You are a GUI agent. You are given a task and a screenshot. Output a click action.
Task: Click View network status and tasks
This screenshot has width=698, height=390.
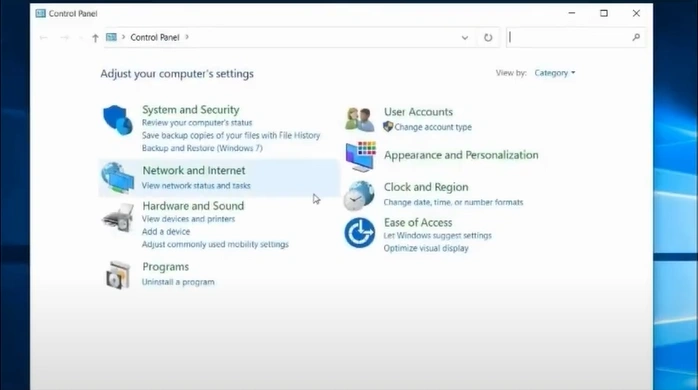click(x=196, y=186)
